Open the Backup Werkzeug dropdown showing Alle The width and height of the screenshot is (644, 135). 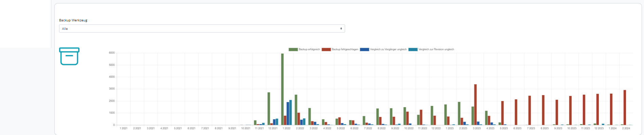coord(202,28)
